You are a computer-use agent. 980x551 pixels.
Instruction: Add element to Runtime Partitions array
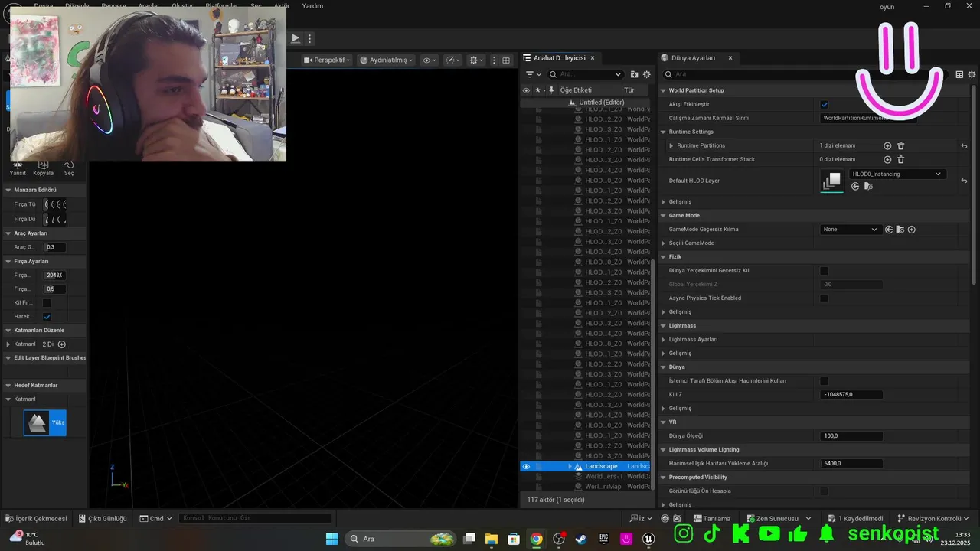[887, 145]
